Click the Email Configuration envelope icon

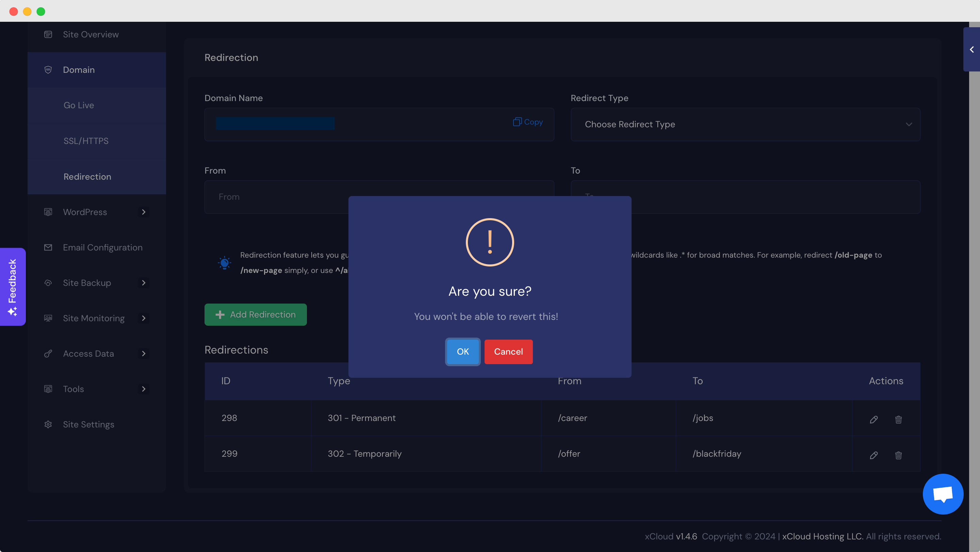tap(48, 247)
